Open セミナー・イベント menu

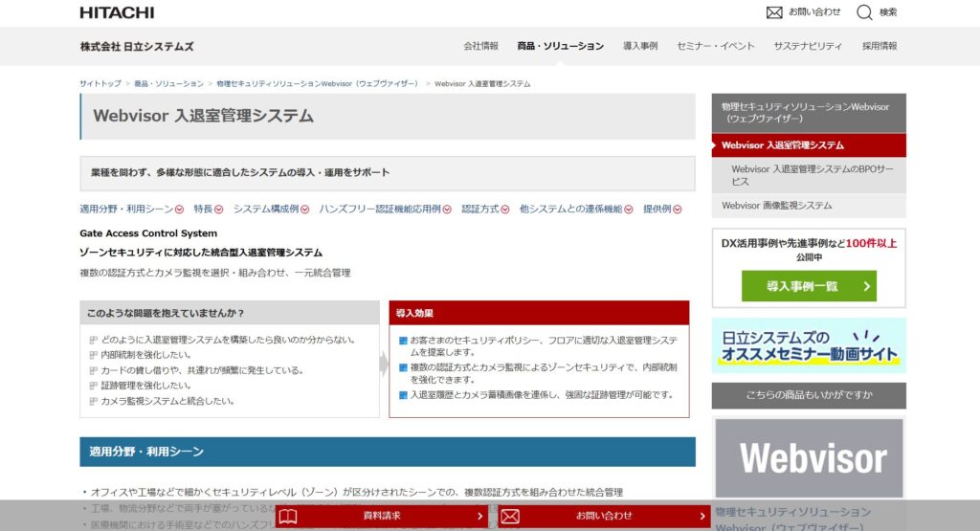click(716, 46)
